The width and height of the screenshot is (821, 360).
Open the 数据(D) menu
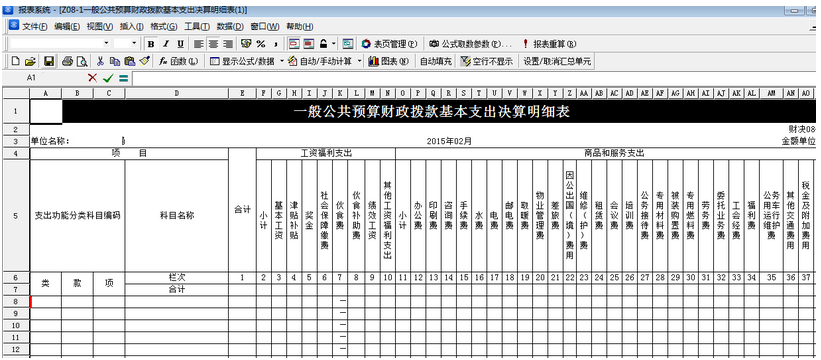[230, 27]
